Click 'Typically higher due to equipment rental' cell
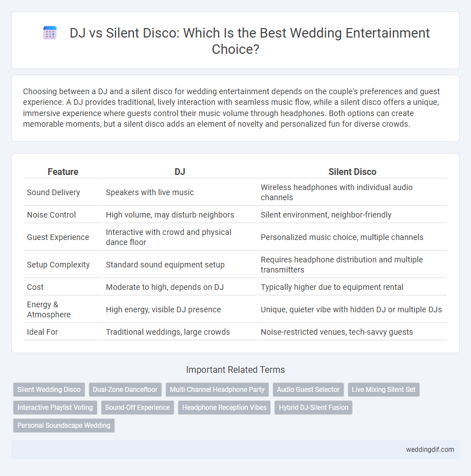Image resolution: width=471 pixels, height=476 pixels. (352, 287)
